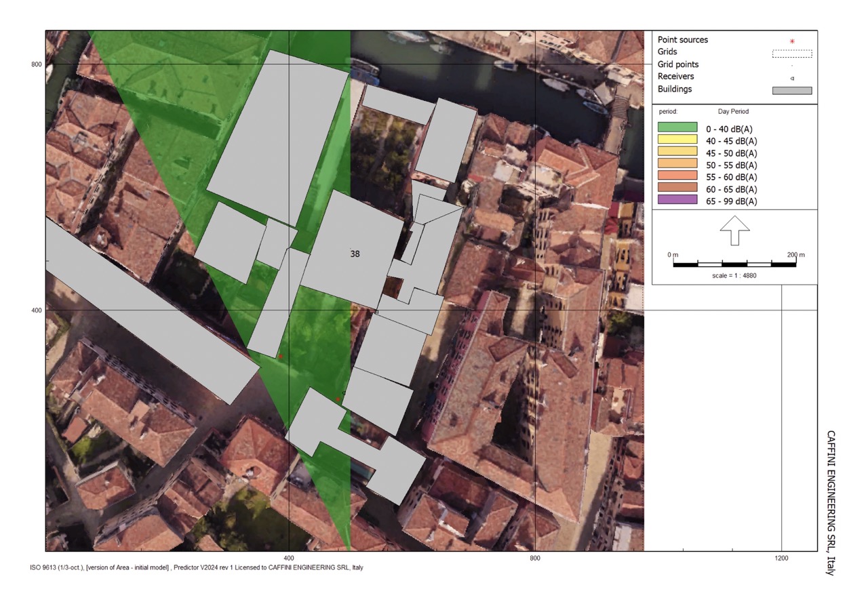Click the north arrow indicator

734,230
